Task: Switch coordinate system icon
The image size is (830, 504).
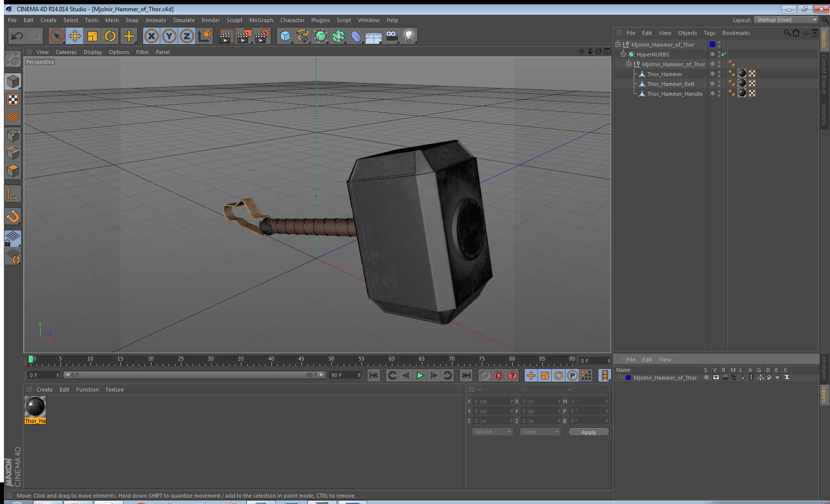Action: pyautogui.click(x=205, y=36)
